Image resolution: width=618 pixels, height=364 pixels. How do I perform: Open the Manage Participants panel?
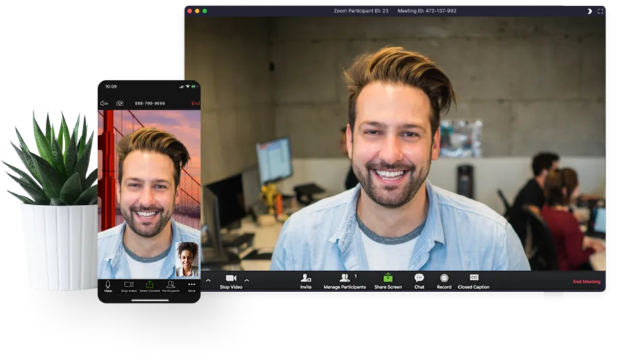point(345,278)
